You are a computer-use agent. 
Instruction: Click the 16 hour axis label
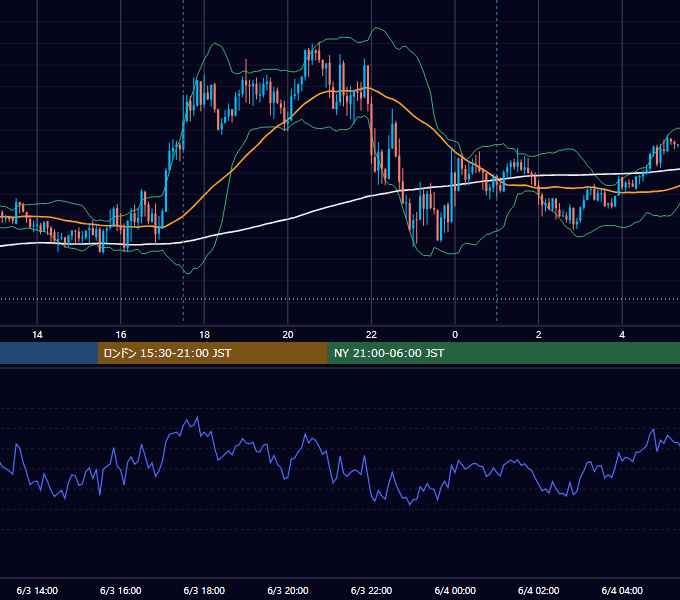[x=121, y=335]
